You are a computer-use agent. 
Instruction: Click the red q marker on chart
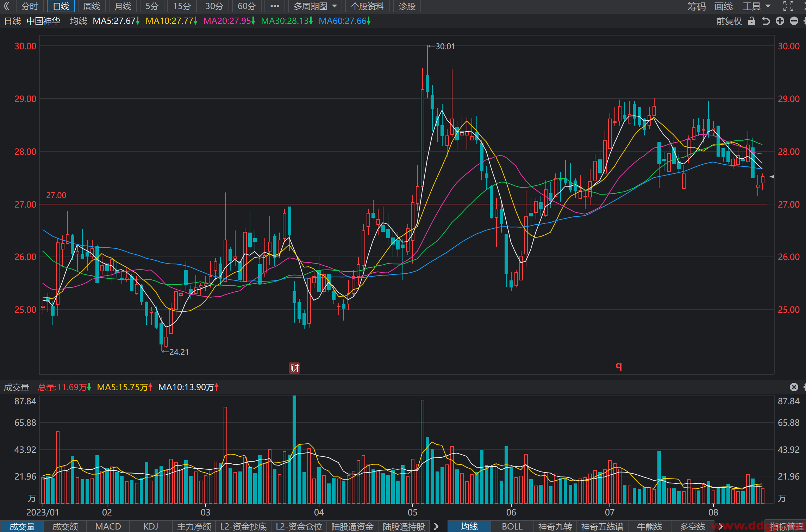pos(619,366)
